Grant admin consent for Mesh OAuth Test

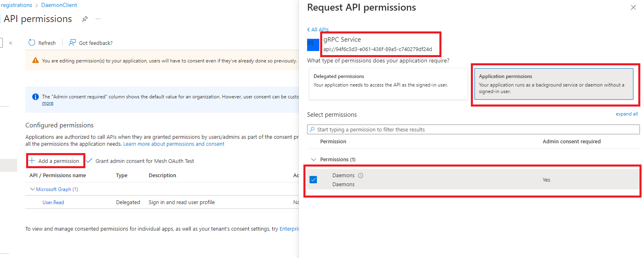tap(141, 161)
